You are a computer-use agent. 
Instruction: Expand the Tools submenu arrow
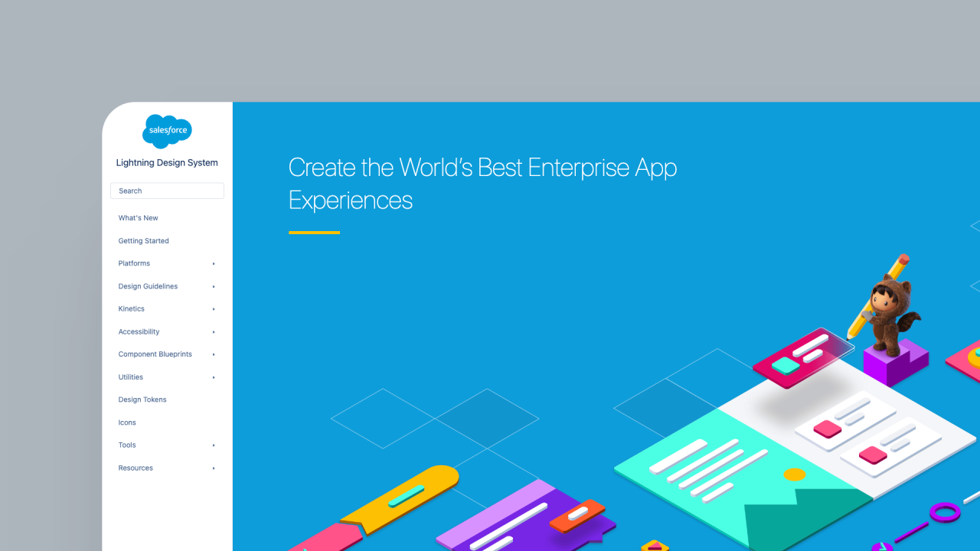[214, 445]
